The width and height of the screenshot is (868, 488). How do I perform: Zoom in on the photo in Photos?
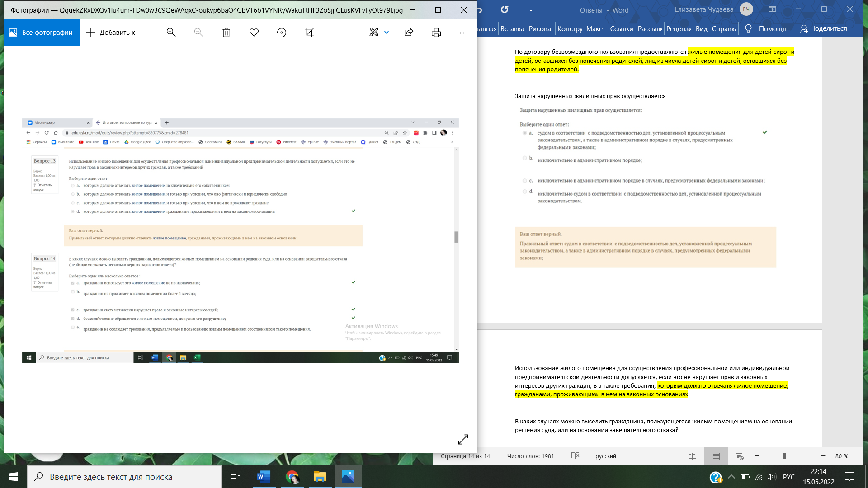[171, 33]
